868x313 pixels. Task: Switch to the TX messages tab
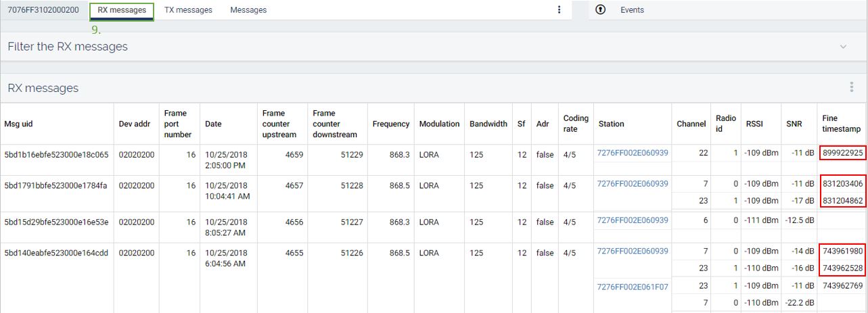tap(188, 10)
